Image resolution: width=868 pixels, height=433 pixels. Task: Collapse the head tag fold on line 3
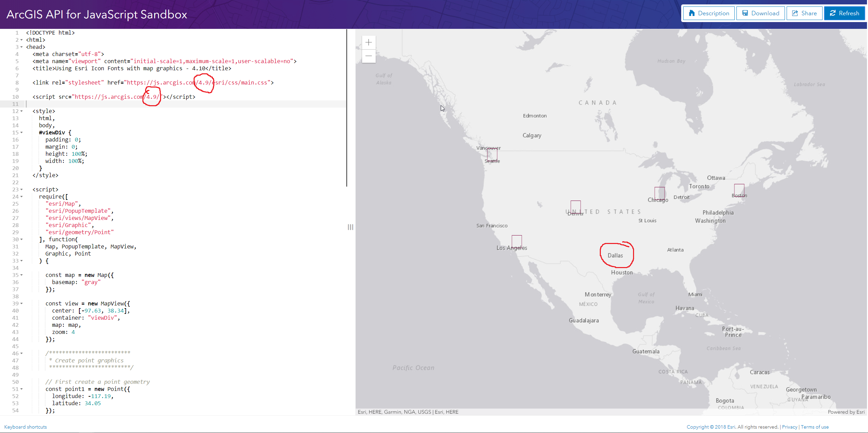click(x=21, y=47)
